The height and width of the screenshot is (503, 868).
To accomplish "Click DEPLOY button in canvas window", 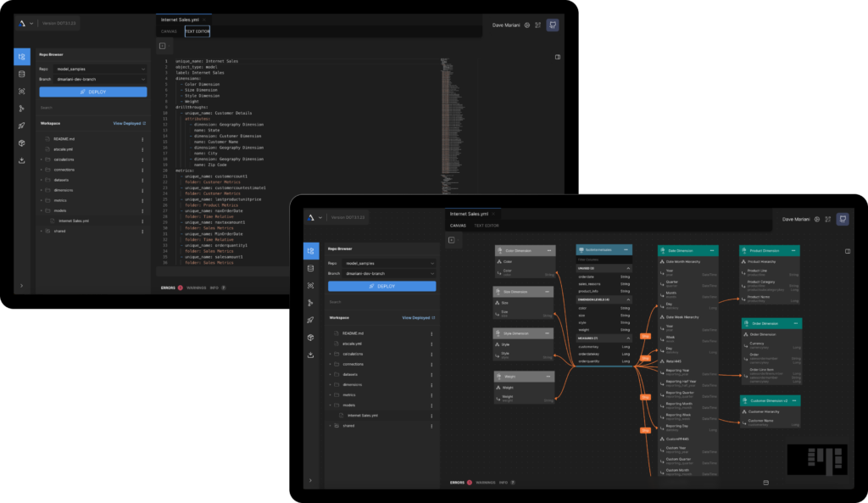I will [x=382, y=287].
